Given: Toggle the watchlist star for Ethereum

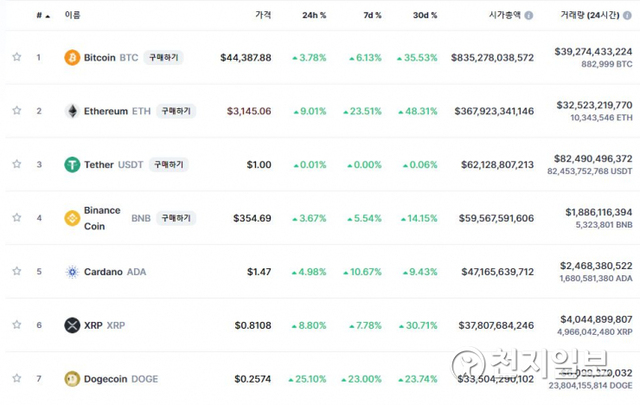Looking at the screenshot, I should pos(17,111).
